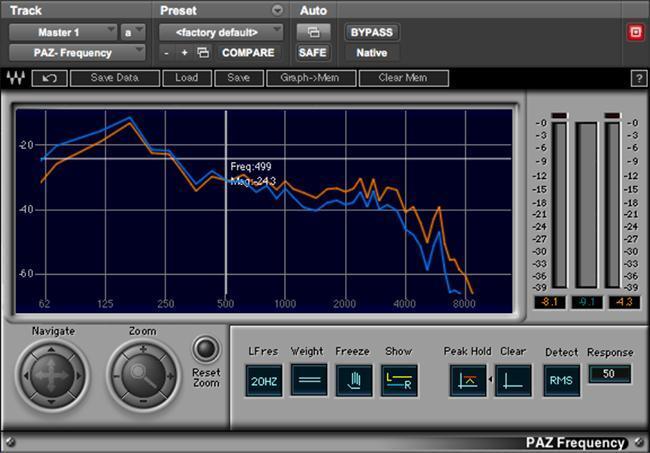Viewport: 650px width, 453px height.
Task: Click the red plugin window close icon
Action: 634,32
